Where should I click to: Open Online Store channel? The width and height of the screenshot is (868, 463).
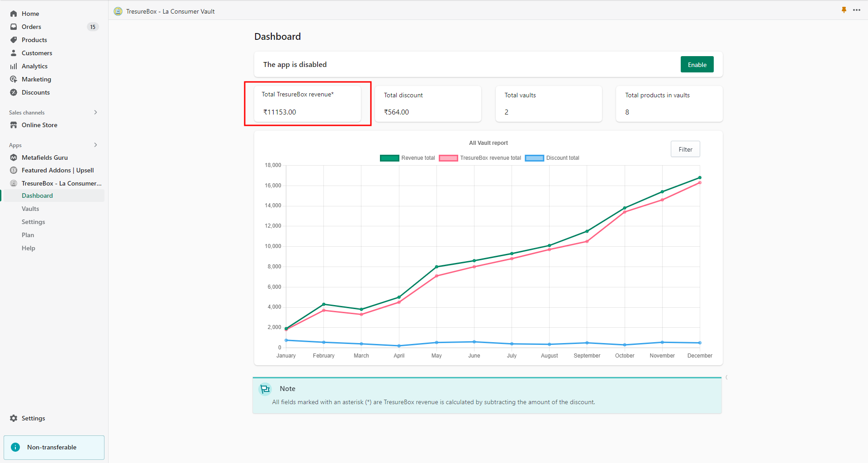[39, 125]
